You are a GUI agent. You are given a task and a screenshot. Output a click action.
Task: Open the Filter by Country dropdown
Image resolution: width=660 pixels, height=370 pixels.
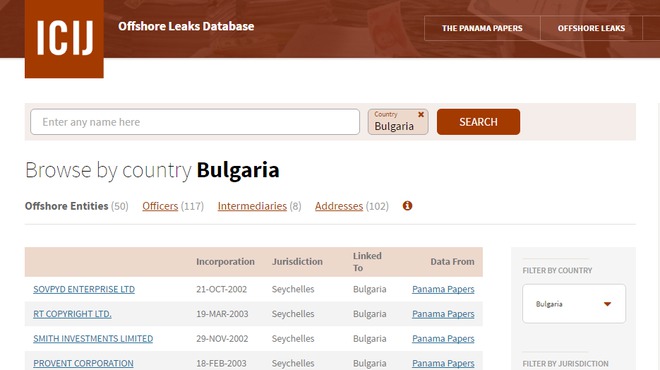574,303
